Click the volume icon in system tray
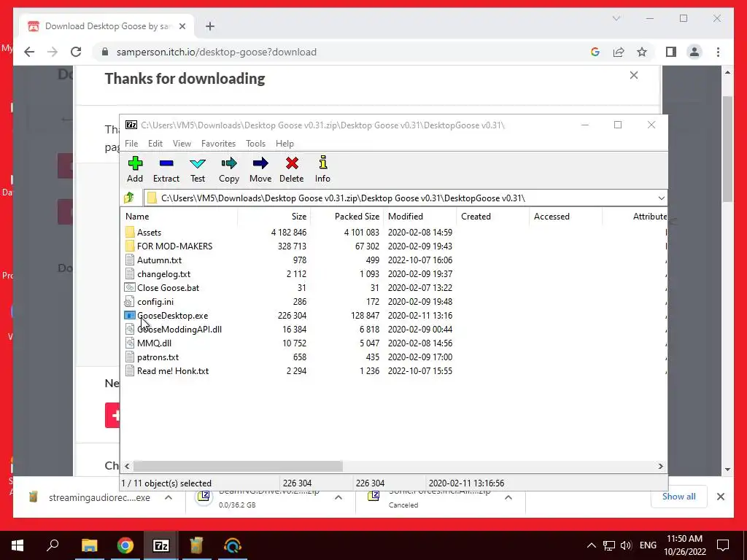The image size is (747, 560). [x=626, y=545]
